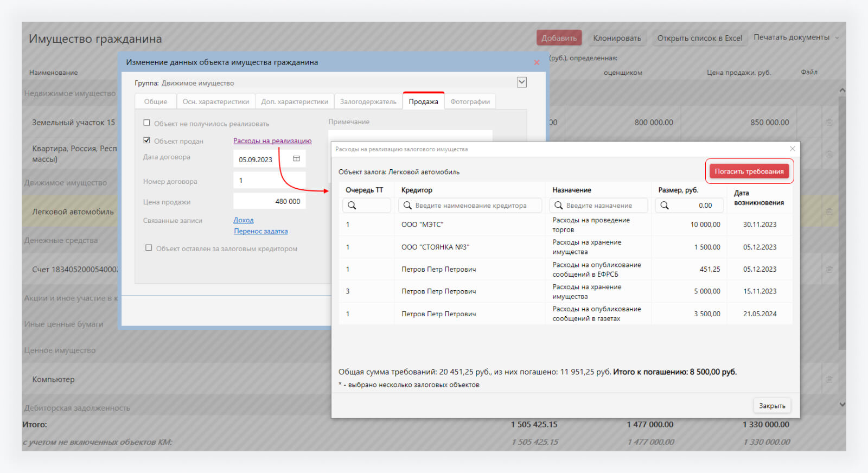Sort by Кредитор column header
Image resolution: width=868 pixels, height=473 pixels.
click(x=417, y=190)
